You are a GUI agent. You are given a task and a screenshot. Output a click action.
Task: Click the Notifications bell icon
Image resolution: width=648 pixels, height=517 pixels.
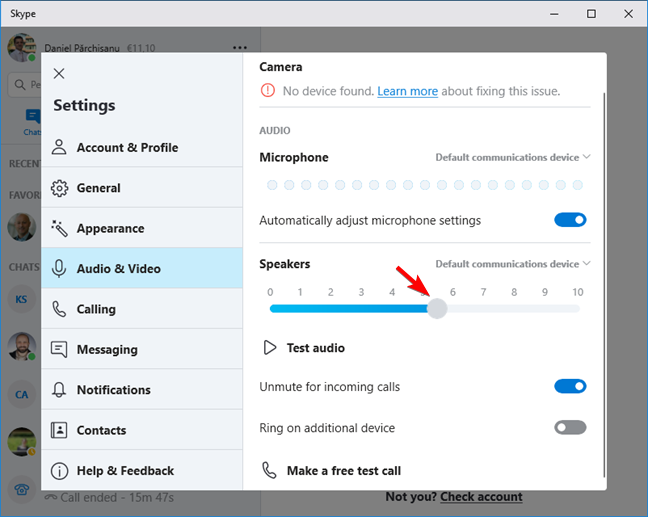59,390
